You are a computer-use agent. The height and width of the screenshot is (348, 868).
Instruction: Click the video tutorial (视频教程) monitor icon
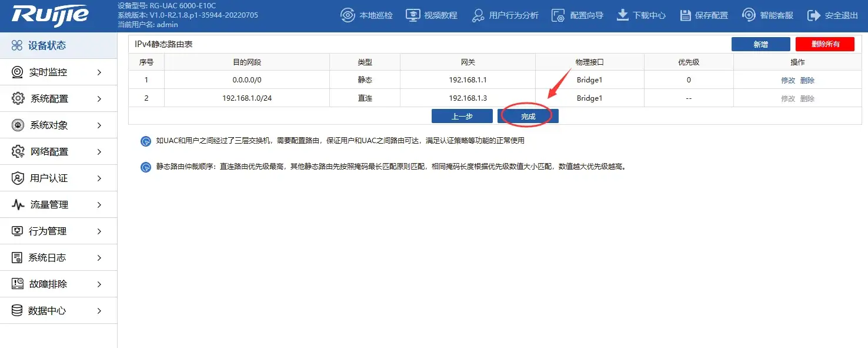coord(413,15)
